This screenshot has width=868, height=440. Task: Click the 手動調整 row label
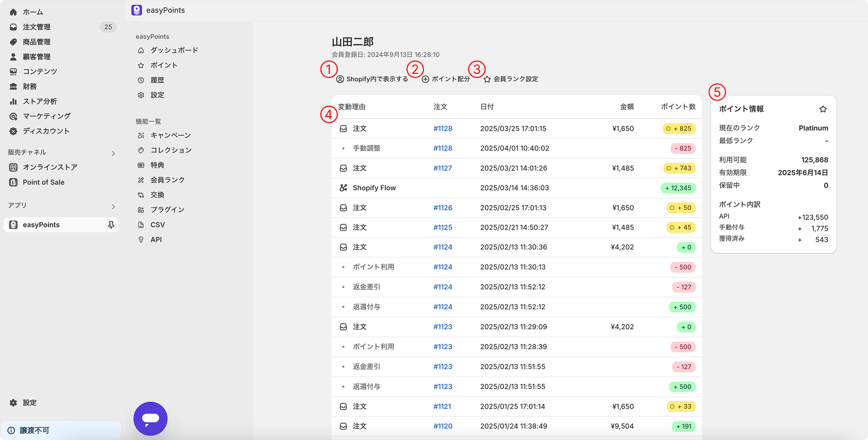click(367, 148)
